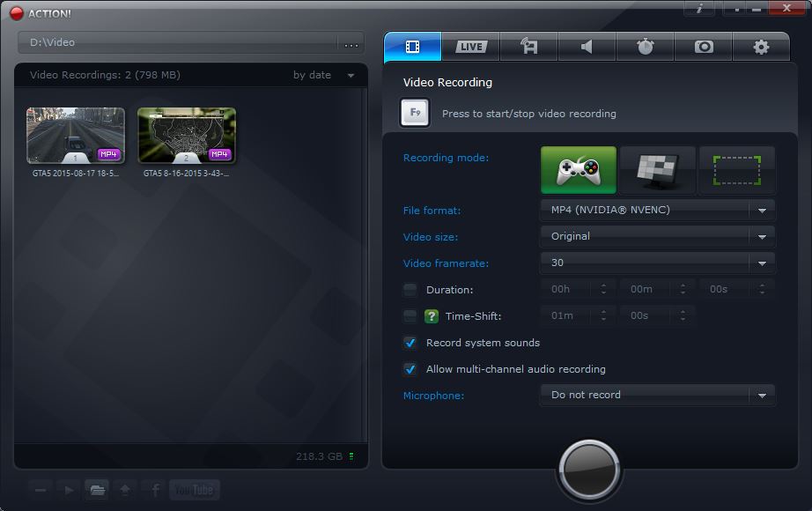Enable the Duration checkbox

tap(410, 289)
